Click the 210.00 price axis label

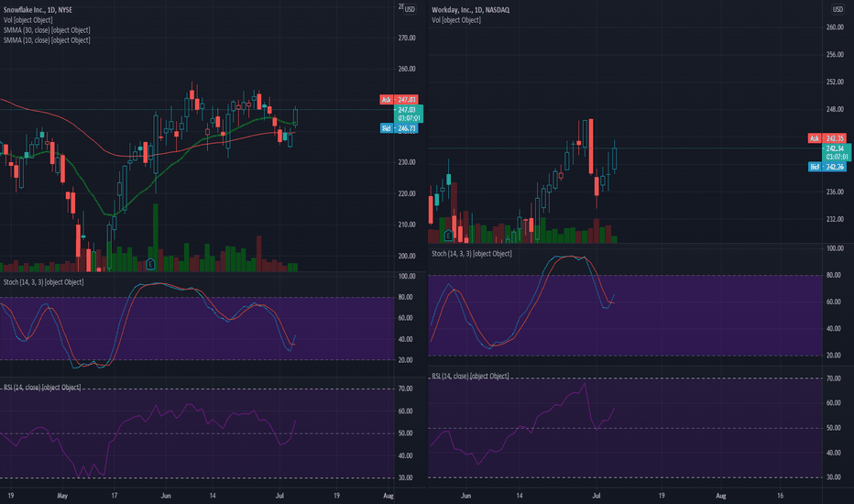click(x=407, y=225)
